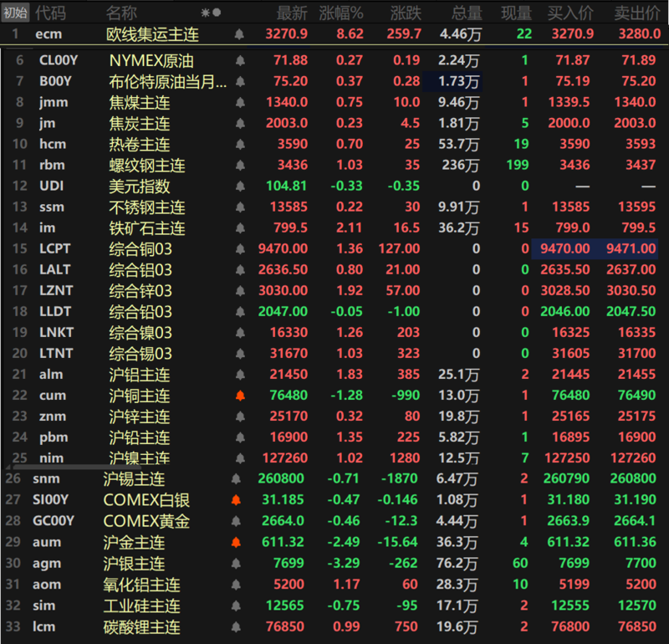Sort by the 现量 column header
The height and width of the screenshot is (644, 669).
pos(516,13)
